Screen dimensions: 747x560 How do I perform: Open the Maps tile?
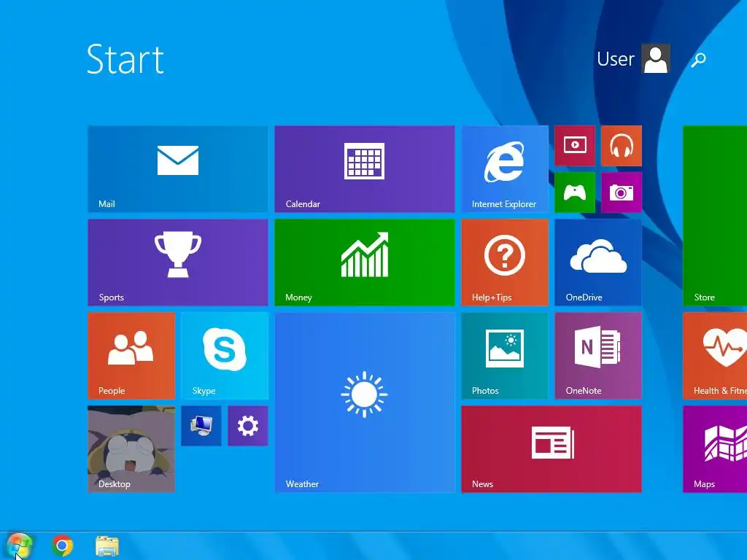(x=715, y=449)
